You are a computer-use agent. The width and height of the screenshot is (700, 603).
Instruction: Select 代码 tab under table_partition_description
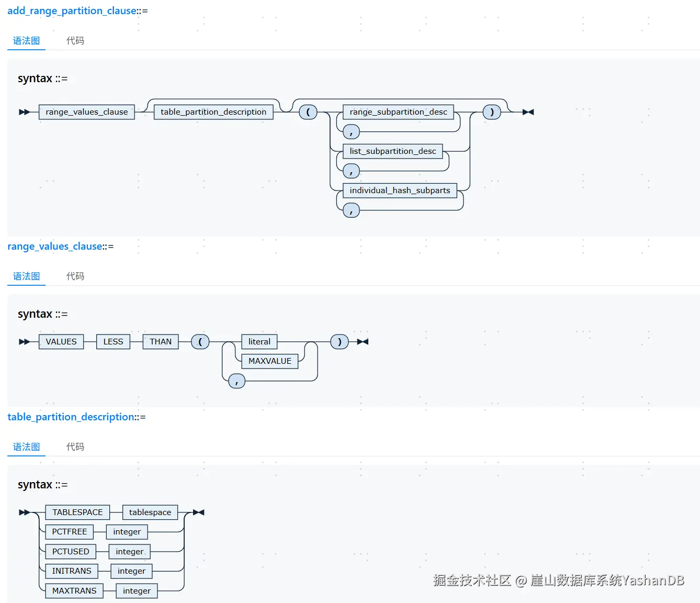75,446
